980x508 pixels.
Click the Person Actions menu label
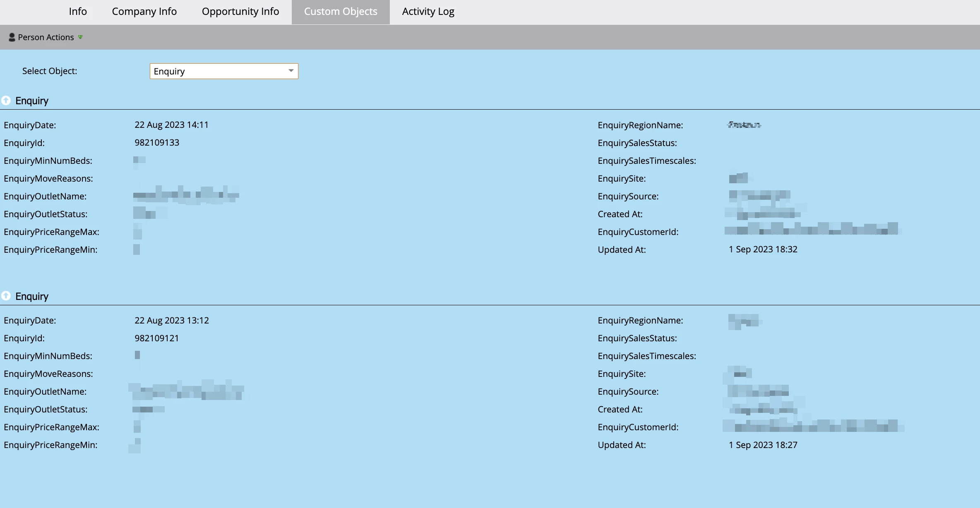[x=46, y=37]
